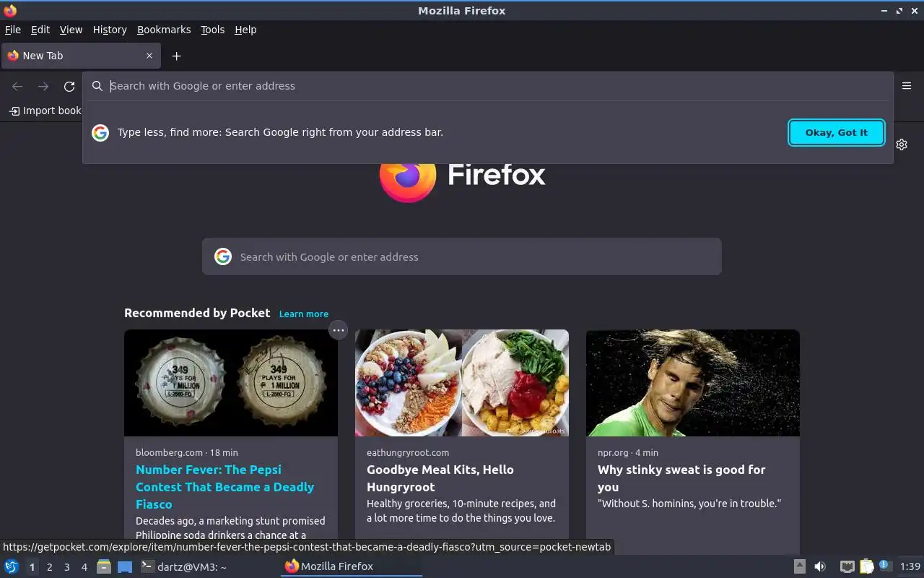This screenshot has width=924, height=578.
Task: Click the tennis player sweat thumbnail
Action: coord(693,383)
